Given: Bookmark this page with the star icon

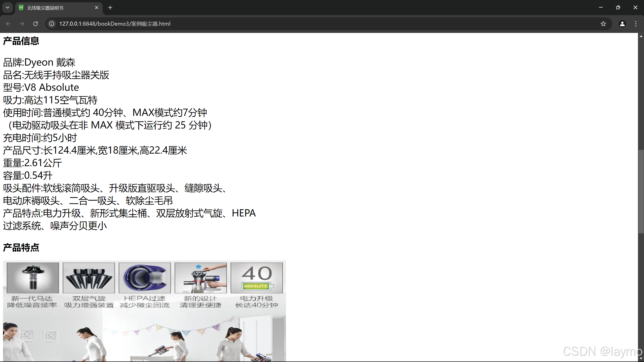Looking at the screenshot, I should 603,24.
